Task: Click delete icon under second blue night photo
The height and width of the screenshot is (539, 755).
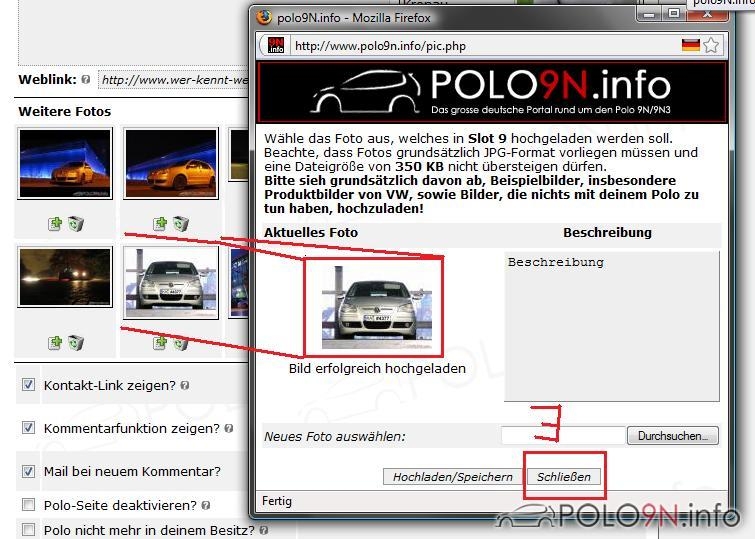Action: [181, 223]
